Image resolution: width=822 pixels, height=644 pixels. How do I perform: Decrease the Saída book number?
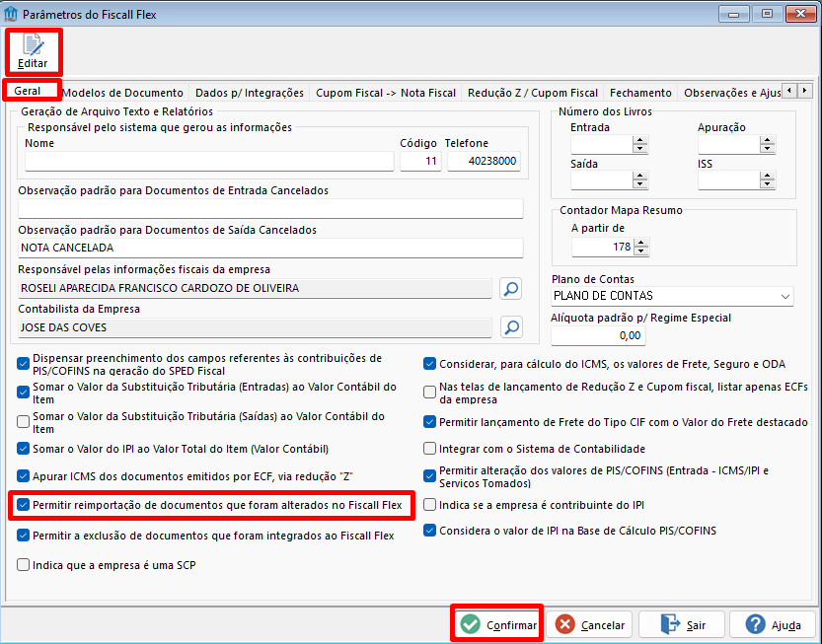point(640,185)
